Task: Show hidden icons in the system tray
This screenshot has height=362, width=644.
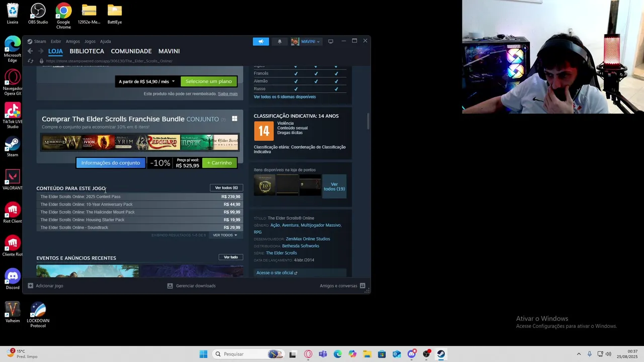Action: [x=579, y=354]
